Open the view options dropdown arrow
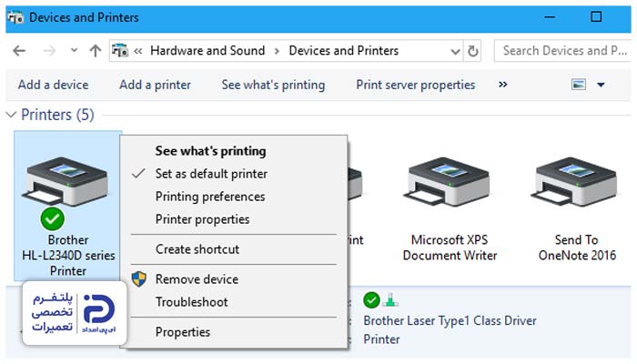This screenshot has height=364, width=637. (x=601, y=85)
